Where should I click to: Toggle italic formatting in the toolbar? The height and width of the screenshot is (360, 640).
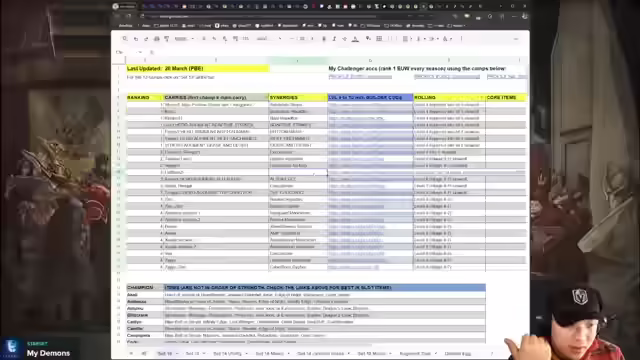(x=334, y=39)
